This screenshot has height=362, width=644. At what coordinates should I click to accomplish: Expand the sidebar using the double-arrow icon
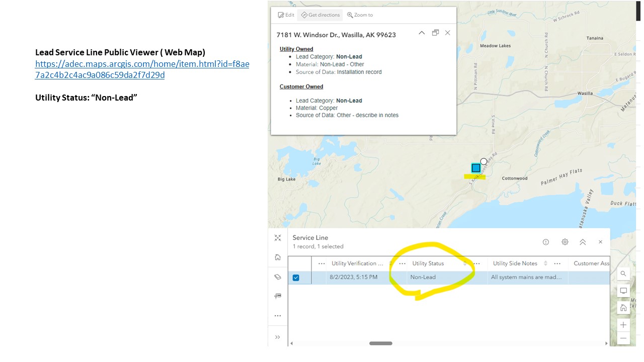click(277, 336)
